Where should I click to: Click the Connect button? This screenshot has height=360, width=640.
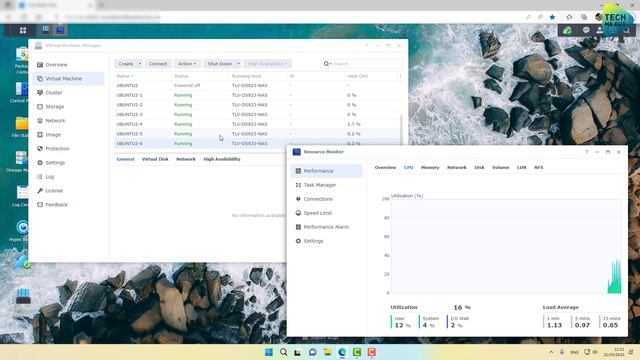coord(158,64)
